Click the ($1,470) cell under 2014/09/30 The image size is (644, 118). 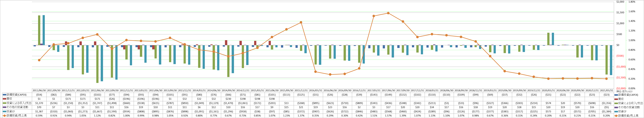[228, 103]
